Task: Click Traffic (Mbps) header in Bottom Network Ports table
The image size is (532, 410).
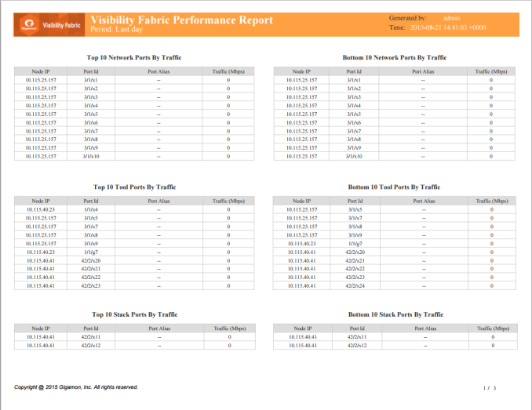Action: click(x=491, y=71)
